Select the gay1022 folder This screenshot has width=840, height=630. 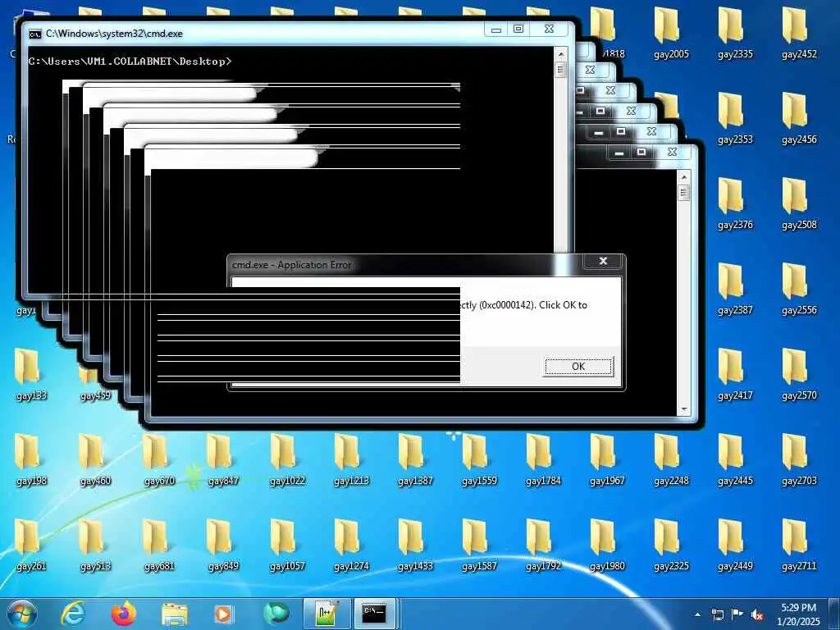click(x=287, y=459)
